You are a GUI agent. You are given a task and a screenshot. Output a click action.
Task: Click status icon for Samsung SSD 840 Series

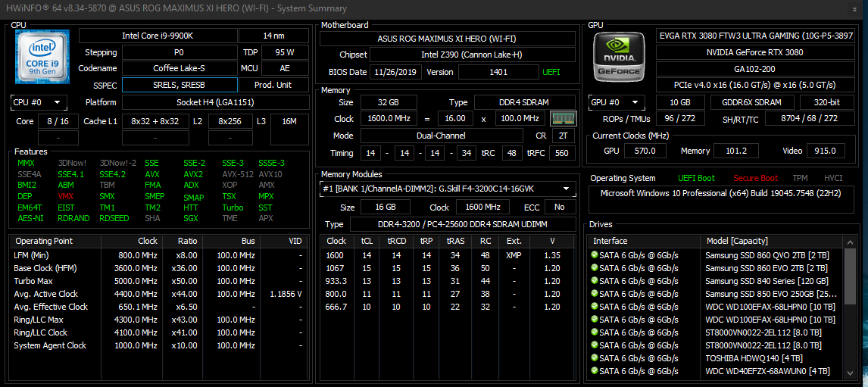(595, 281)
